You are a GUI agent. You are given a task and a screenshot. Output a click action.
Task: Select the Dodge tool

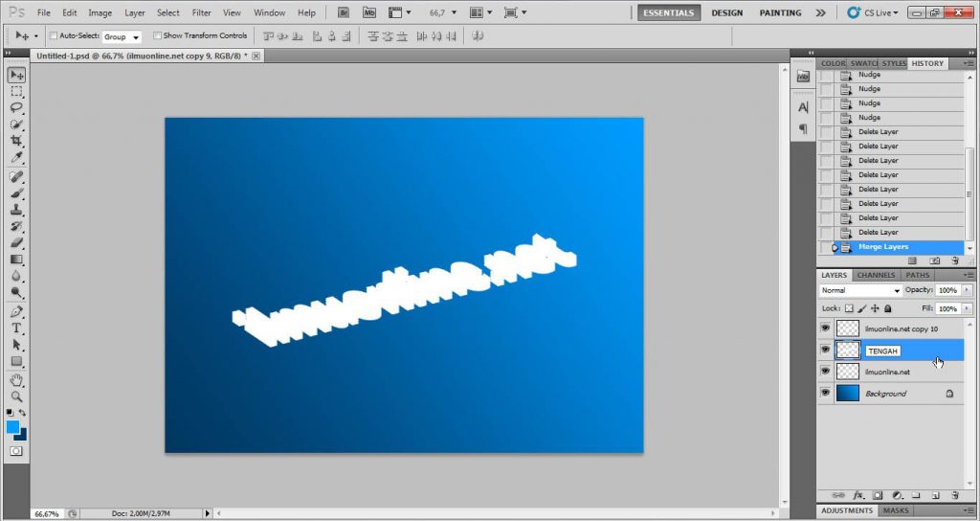pyautogui.click(x=16, y=291)
